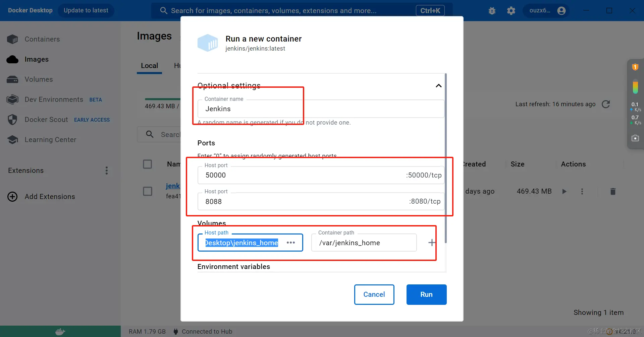This screenshot has height=337, width=644.
Task: Open the troubleshoot bug icon
Action: 492,11
